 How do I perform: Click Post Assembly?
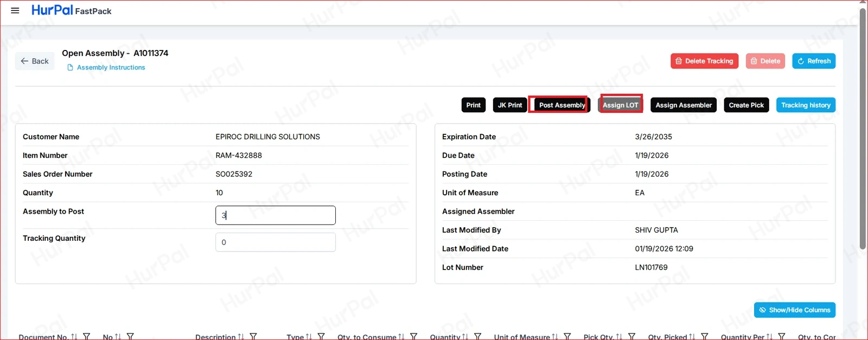[561, 105]
